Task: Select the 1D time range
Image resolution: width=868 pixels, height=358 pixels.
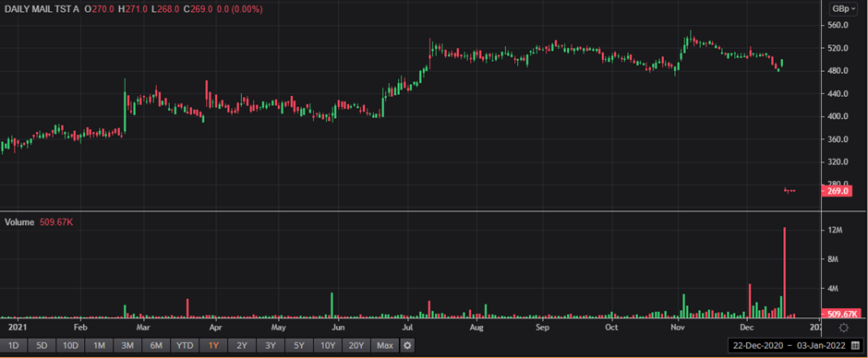Action: [13, 346]
